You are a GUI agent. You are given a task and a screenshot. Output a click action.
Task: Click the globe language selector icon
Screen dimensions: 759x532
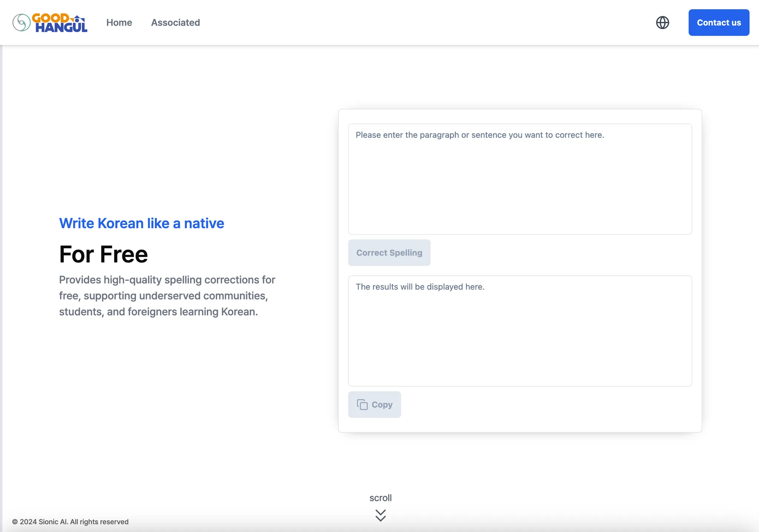(x=662, y=23)
